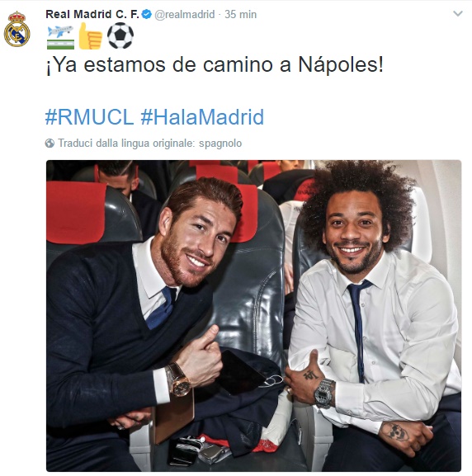472x476 pixels.
Task: Open the Real Madrid crest profile avatar
Action: [x=17, y=30]
